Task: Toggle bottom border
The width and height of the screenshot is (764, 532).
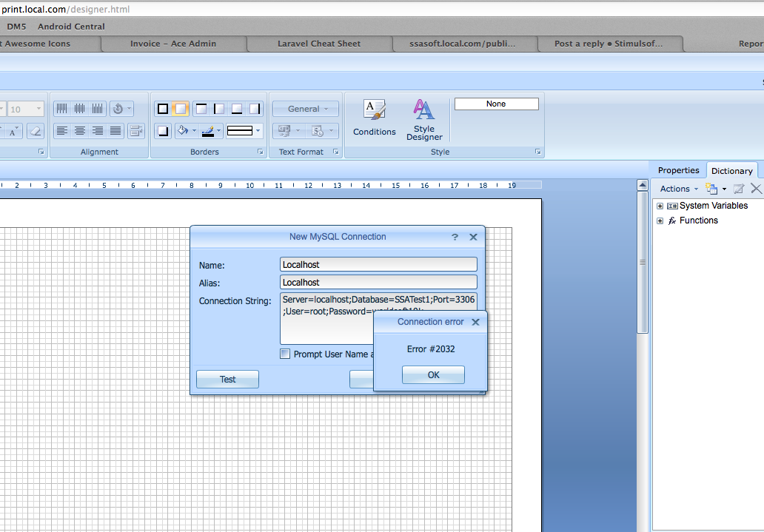Action: (237, 109)
